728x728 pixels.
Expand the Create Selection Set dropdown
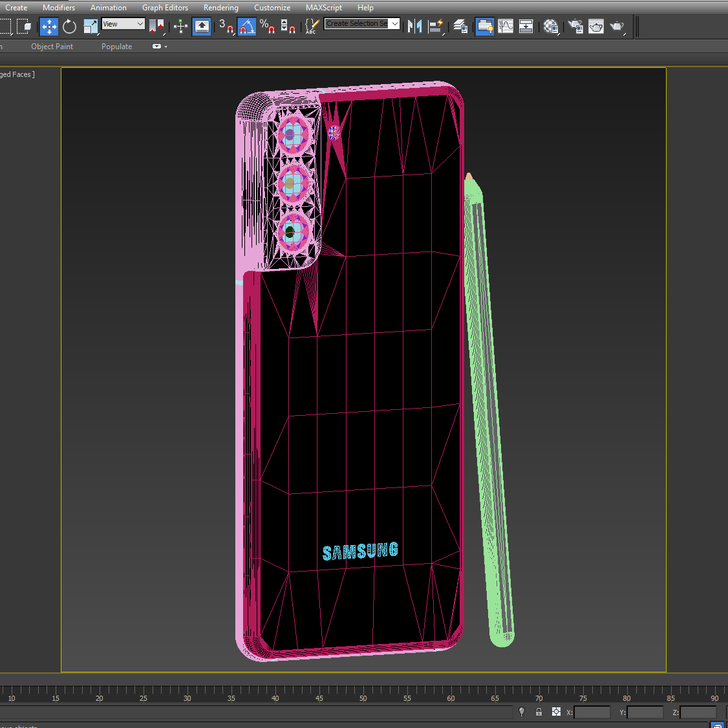click(394, 24)
